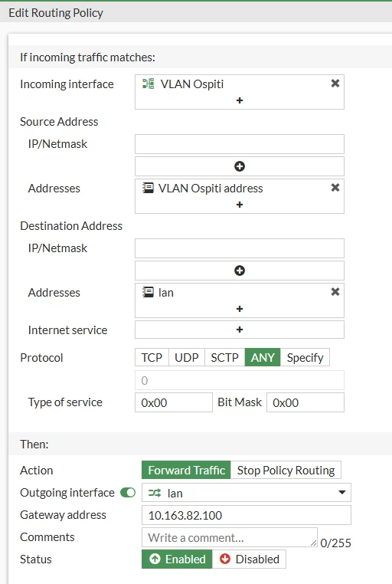Click the Gateway address input field

click(247, 515)
